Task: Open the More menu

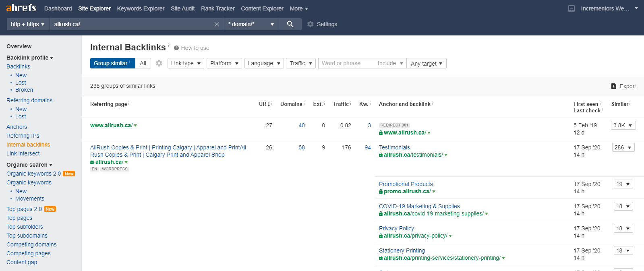Action: [299, 8]
